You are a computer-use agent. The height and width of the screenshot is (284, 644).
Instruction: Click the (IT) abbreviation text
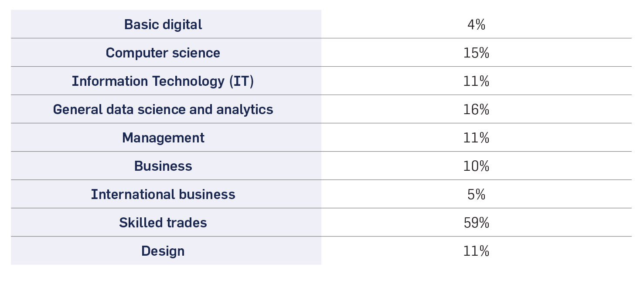tap(241, 81)
